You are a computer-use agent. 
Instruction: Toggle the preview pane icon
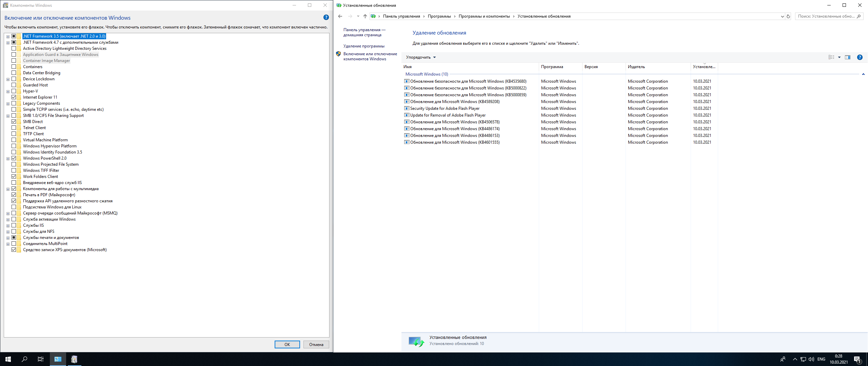click(848, 57)
